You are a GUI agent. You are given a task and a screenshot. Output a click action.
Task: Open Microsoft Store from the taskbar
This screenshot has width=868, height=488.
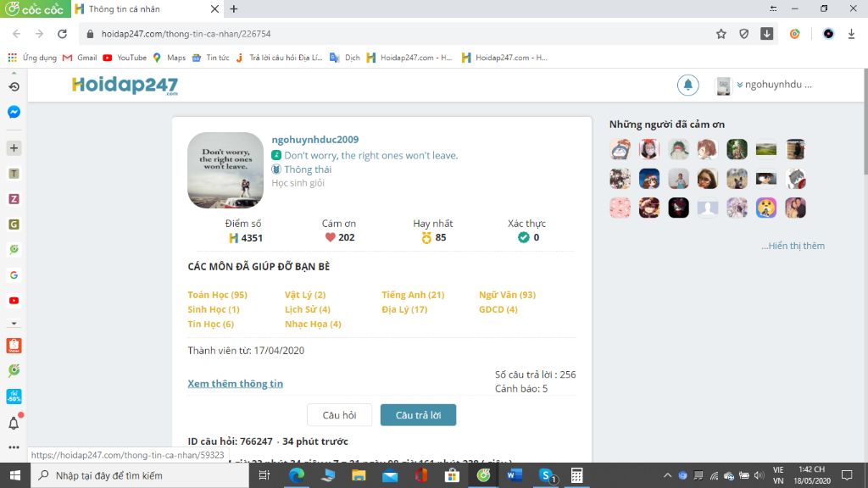(x=453, y=475)
